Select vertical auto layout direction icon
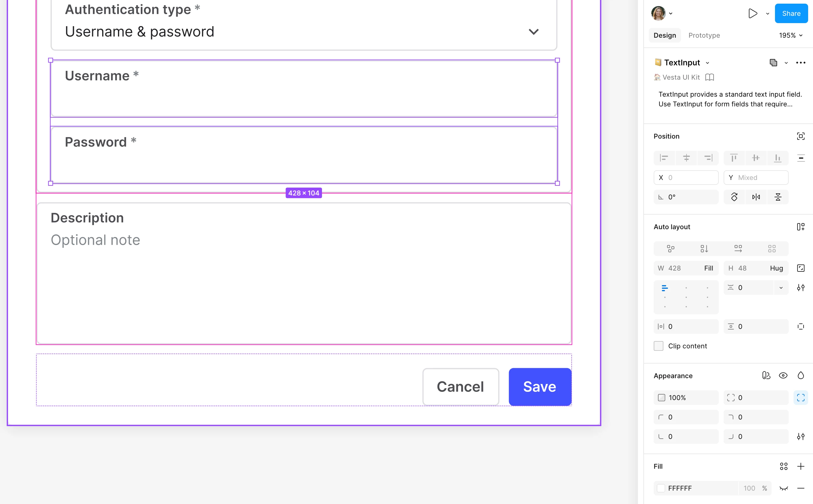 coord(704,249)
